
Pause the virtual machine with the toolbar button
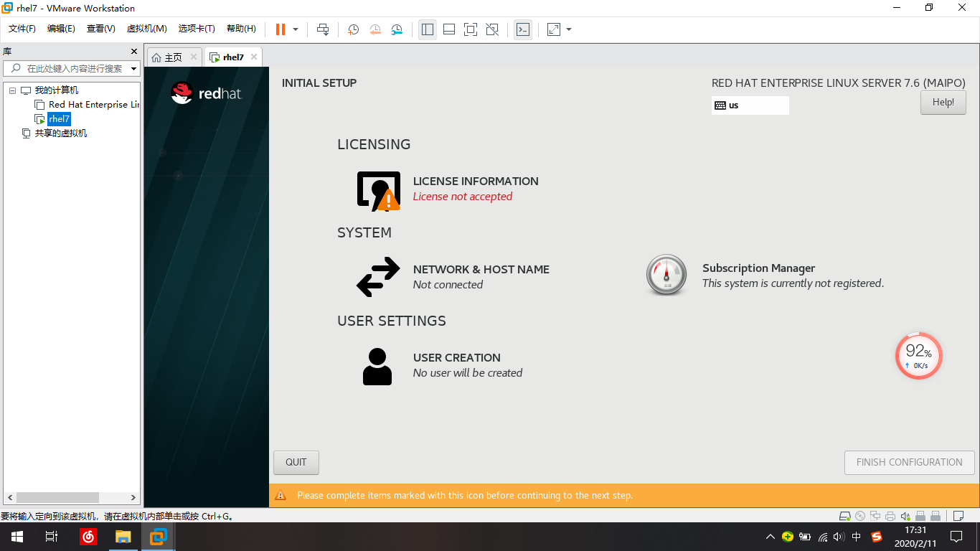(280, 29)
